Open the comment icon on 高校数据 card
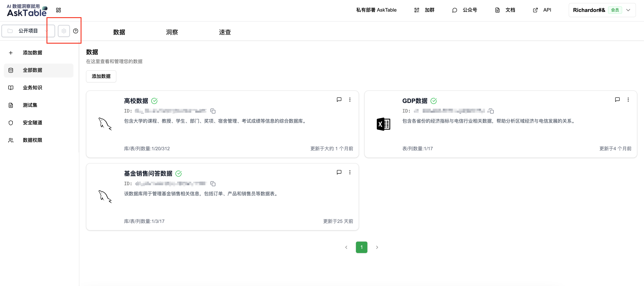 (x=339, y=99)
